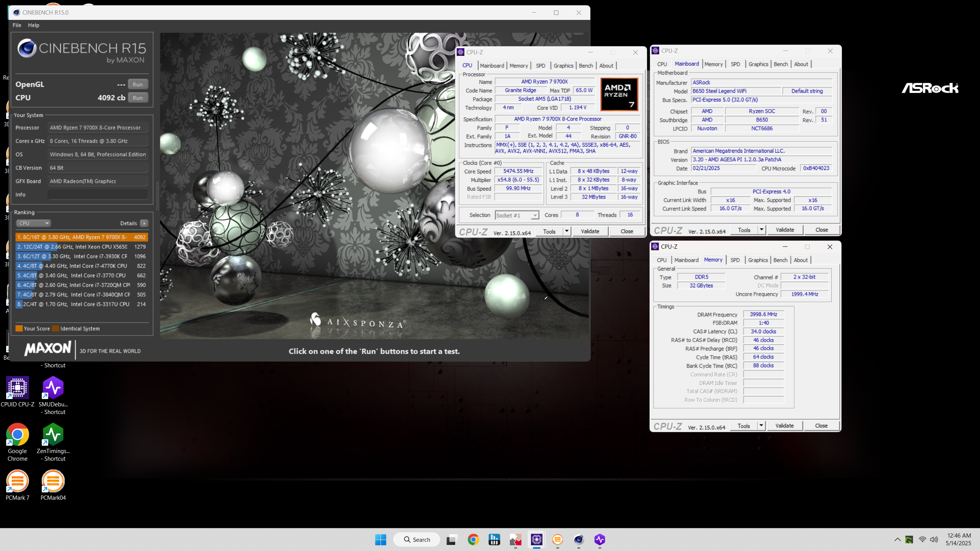Image resolution: width=980 pixels, height=551 pixels.
Task: Click the Tools button in the Memory window
Action: (744, 425)
